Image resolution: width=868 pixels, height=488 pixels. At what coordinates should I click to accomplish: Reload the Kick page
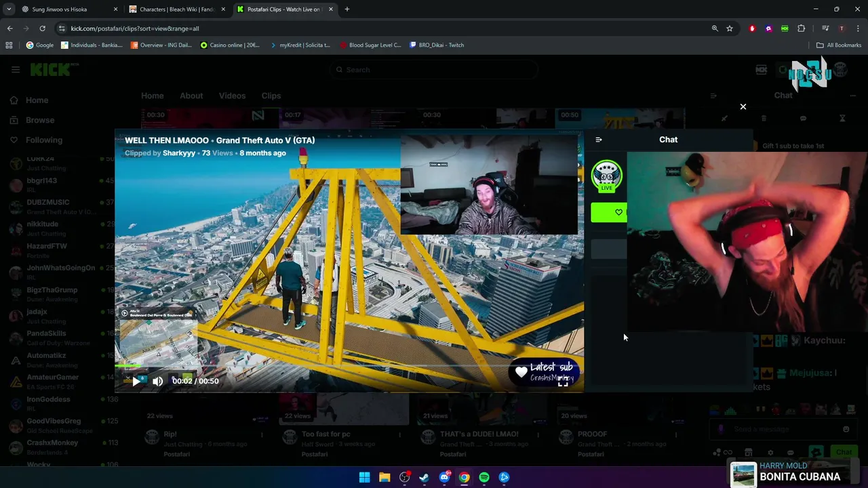coord(42,28)
